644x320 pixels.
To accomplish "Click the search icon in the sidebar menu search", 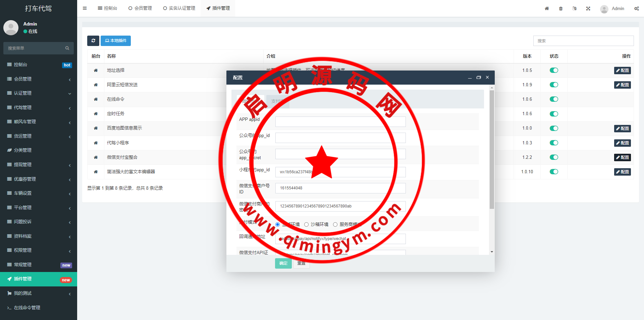I will click(67, 48).
